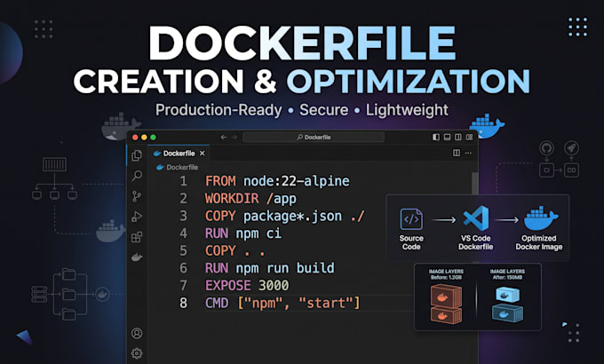604x364 pixels.
Task: Click line number 8 in gutter
Action: [183, 303]
